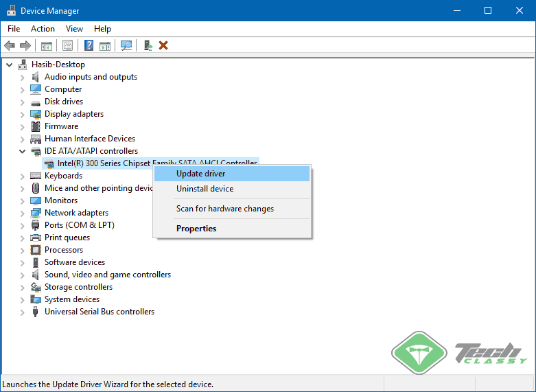
Task: Collapse the IDE ATA/ATAPI controllers node
Action: point(23,151)
